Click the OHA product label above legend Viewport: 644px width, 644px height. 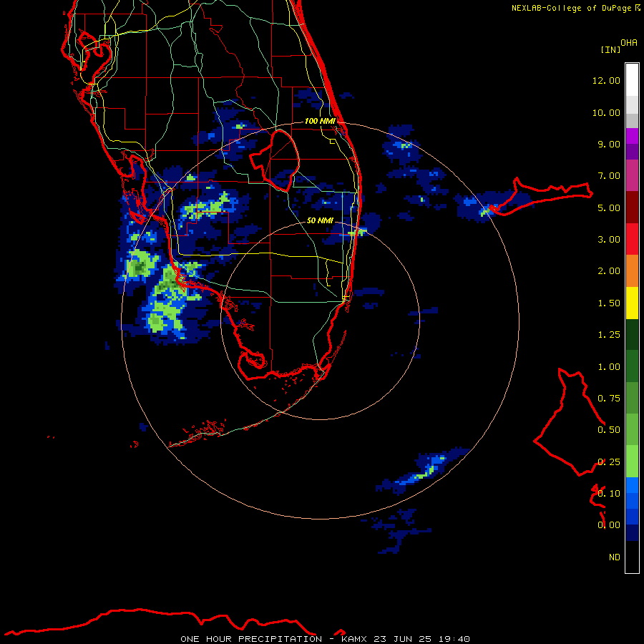pyautogui.click(x=629, y=42)
